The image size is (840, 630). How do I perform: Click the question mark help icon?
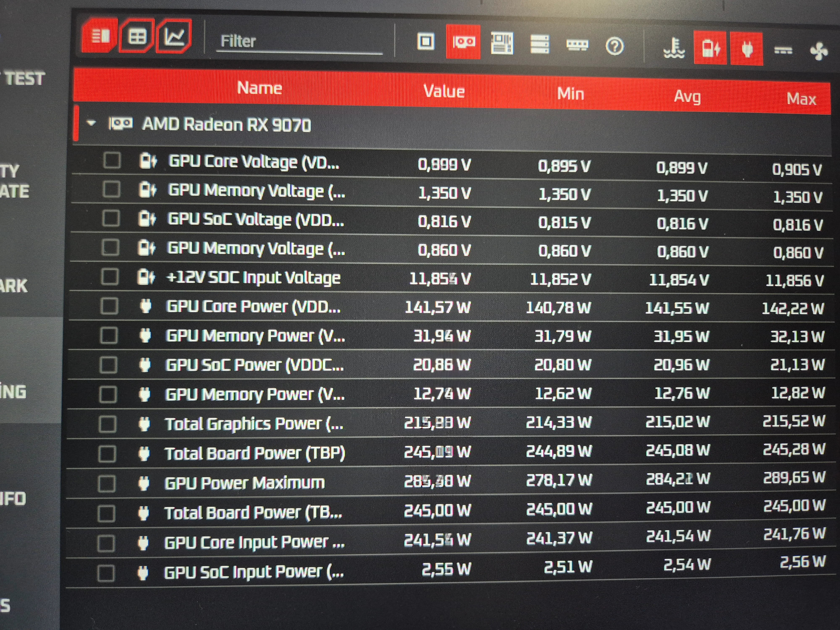[x=614, y=46]
